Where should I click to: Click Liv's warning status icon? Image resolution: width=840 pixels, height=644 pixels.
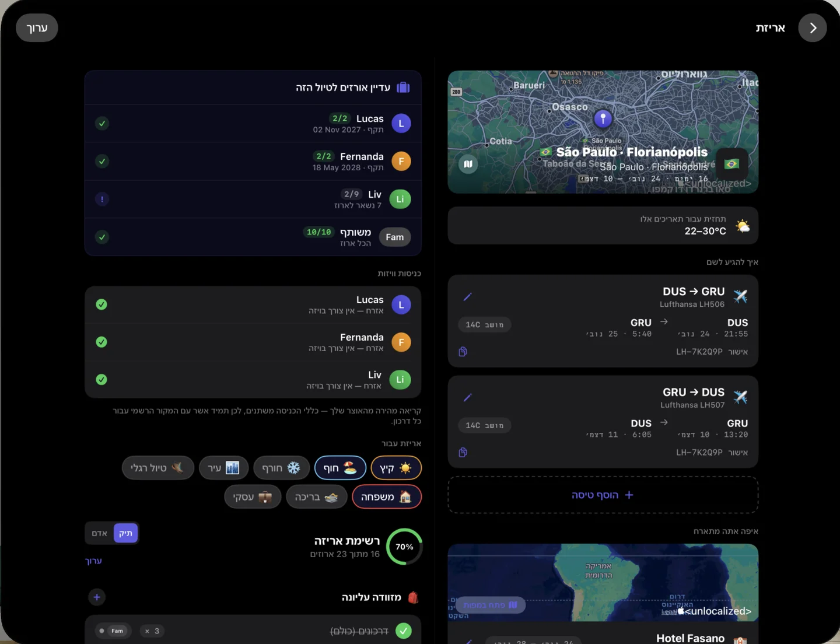(x=102, y=199)
